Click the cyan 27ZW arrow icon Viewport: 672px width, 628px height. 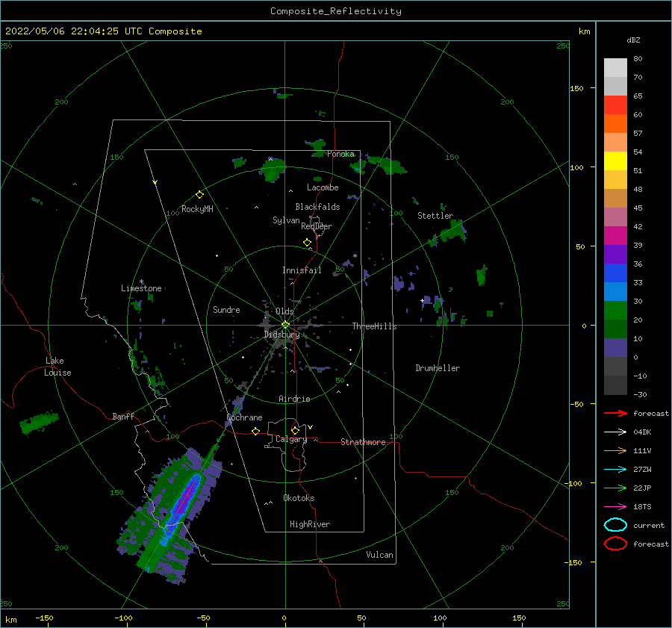615,470
